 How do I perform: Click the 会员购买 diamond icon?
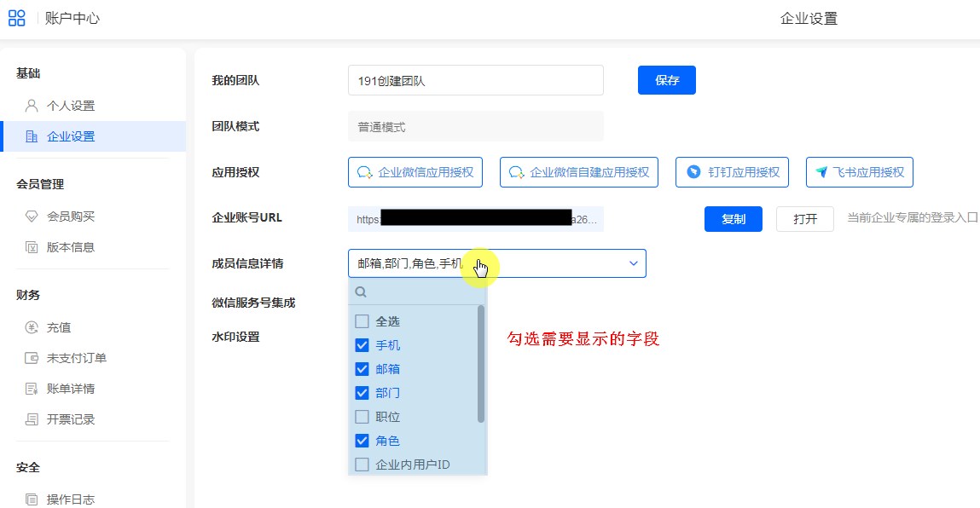click(x=32, y=216)
